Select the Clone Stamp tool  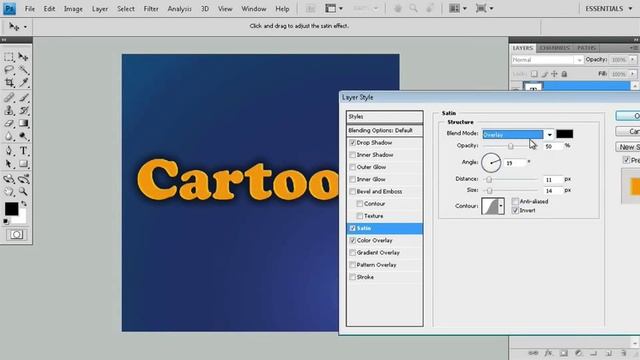[x=9, y=110]
